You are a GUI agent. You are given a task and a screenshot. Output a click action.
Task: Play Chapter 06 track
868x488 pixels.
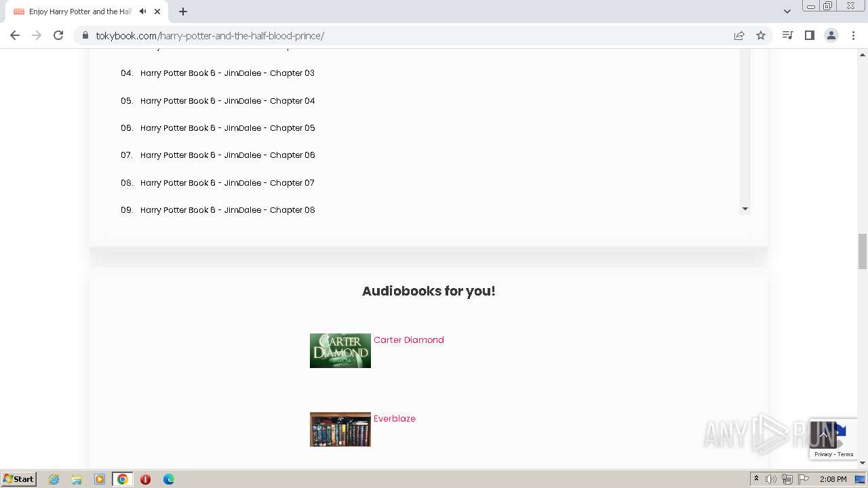tap(227, 155)
